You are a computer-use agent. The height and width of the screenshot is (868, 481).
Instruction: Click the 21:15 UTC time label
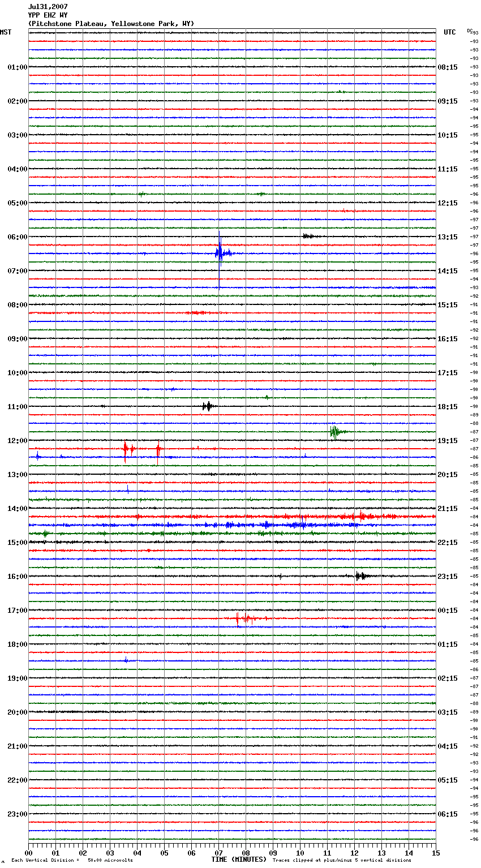pos(448,509)
